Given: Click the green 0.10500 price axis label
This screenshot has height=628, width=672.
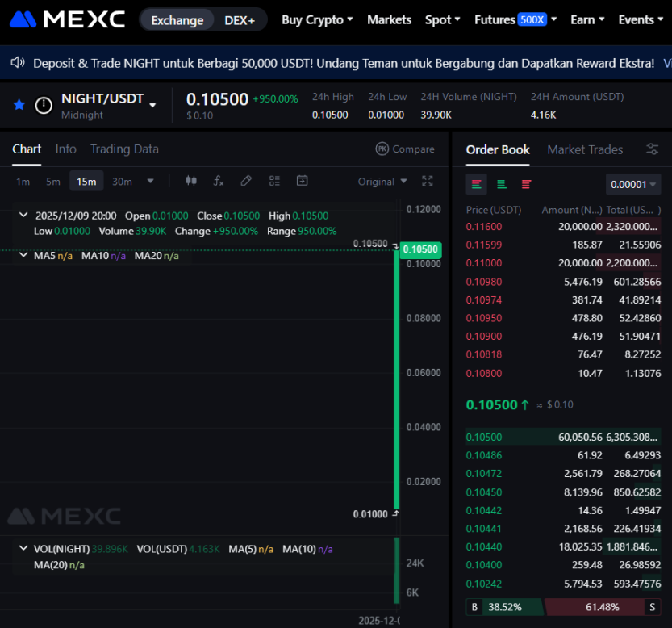Looking at the screenshot, I should tap(420, 249).
